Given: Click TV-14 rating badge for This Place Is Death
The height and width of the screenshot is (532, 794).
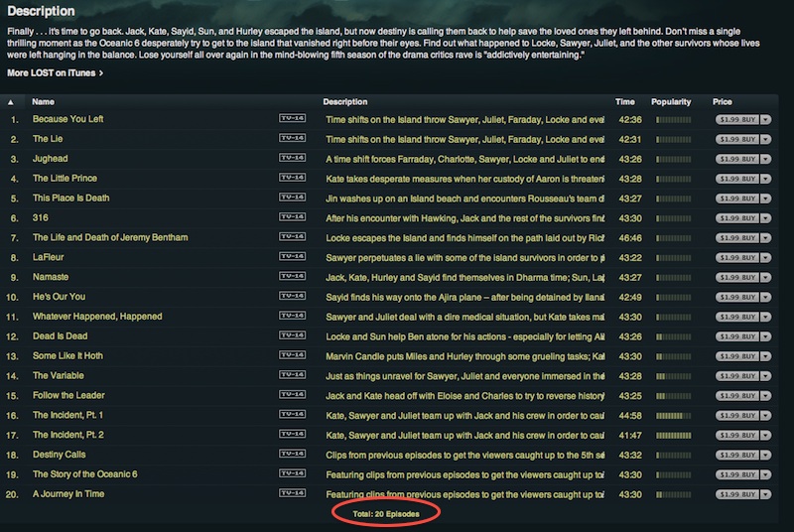Looking at the screenshot, I should 292,197.
